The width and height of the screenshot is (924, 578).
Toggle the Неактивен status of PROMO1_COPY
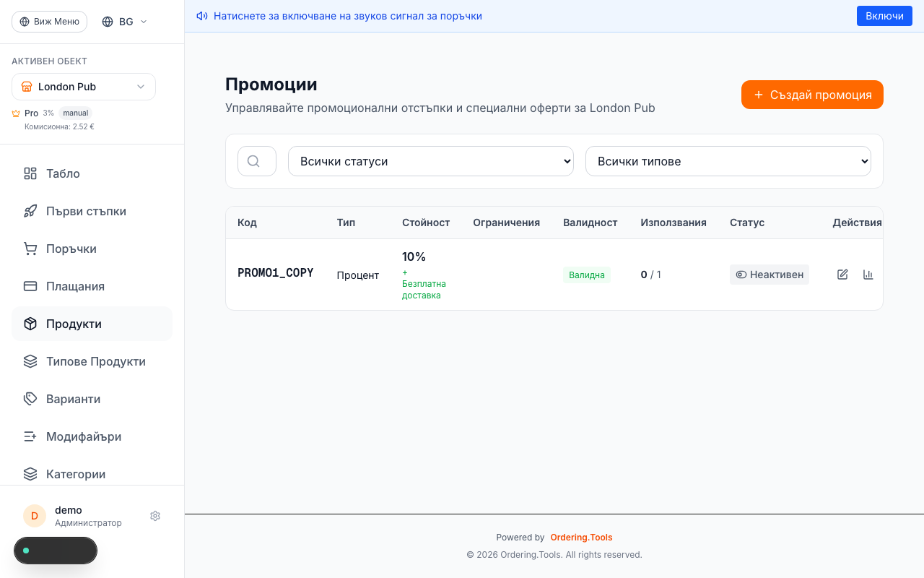coord(770,275)
